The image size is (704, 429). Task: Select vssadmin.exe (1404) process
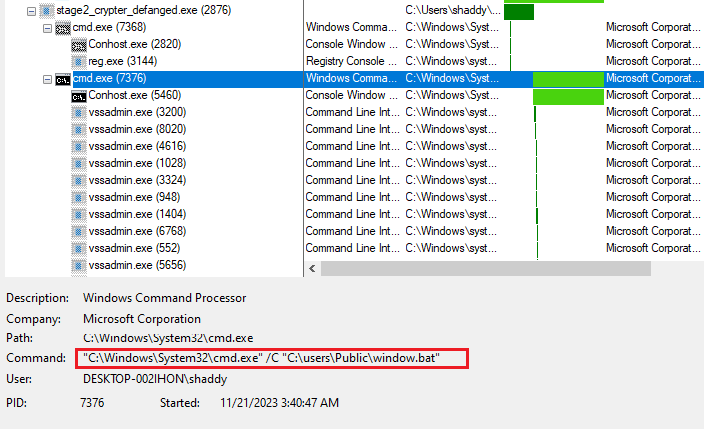pyautogui.click(x=137, y=214)
